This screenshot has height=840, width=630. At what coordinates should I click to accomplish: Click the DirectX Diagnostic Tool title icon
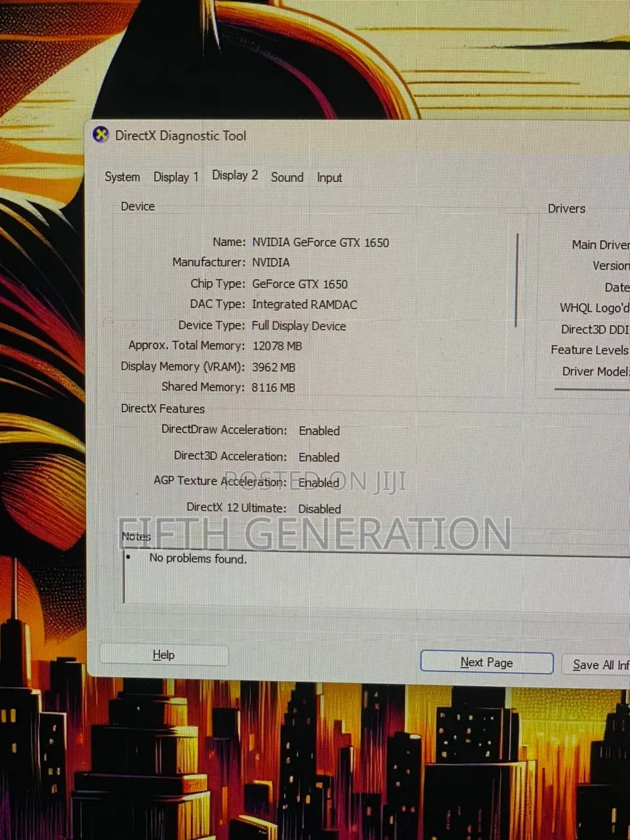pyautogui.click(x=100, y=135)
